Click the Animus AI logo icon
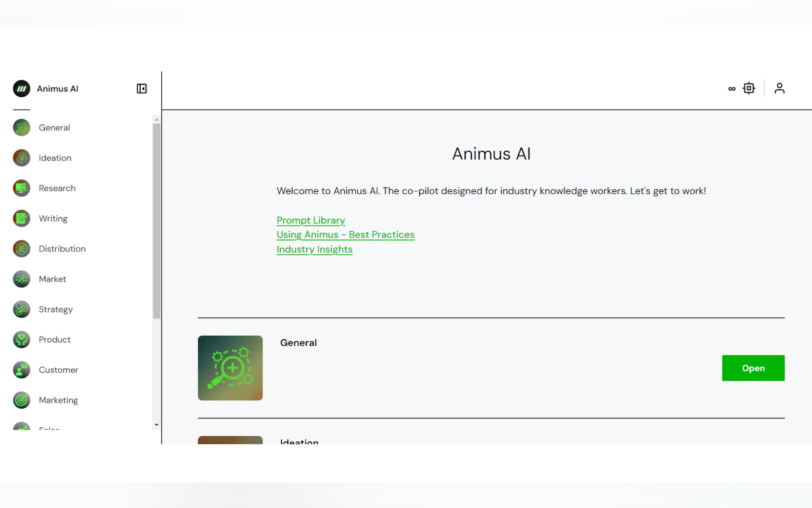The width and height of the screenshot is (812, 508). [x=21, y=89]
